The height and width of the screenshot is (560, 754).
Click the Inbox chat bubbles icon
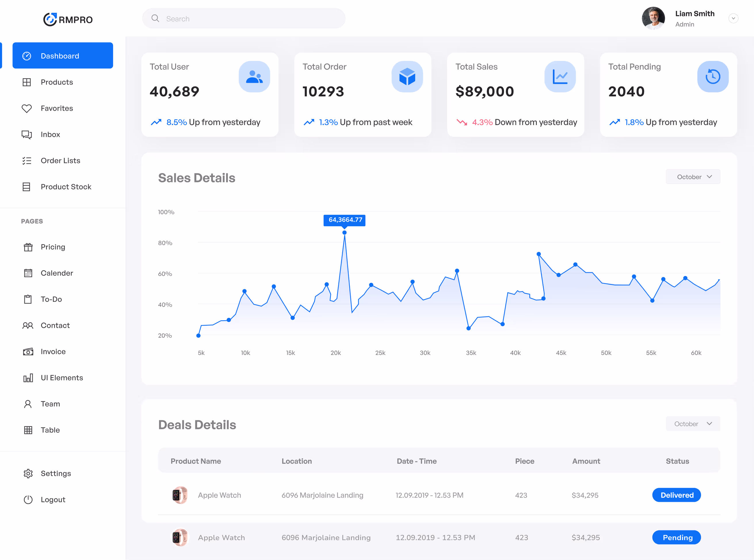coord(26,135)
